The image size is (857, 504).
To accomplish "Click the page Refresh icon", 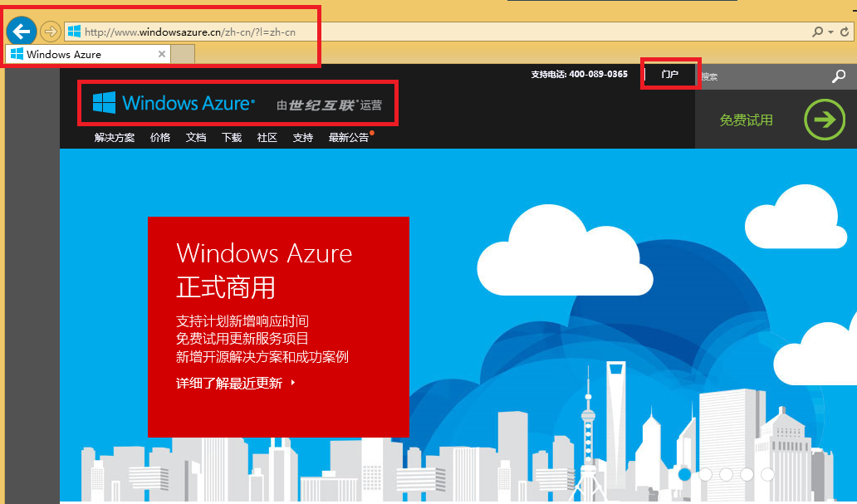I will 845,32.
